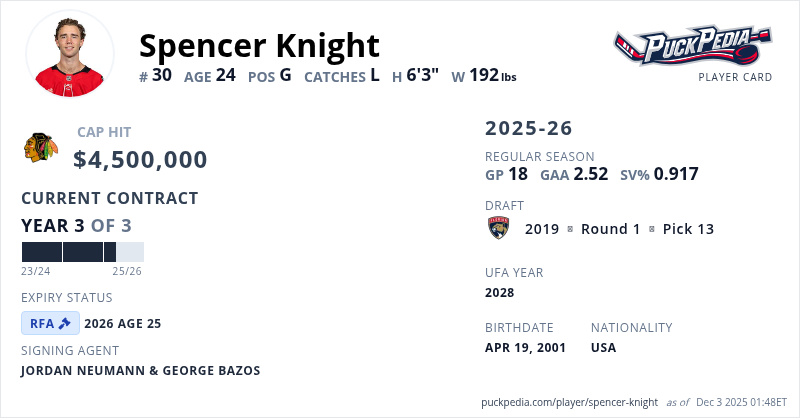Image resolution: width=800 pixels, height=418 pixels.
Task: Click the USA nationality value
Action: [x=603, y=347]
